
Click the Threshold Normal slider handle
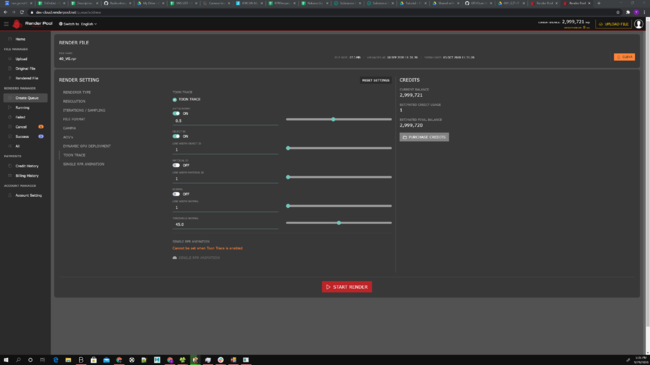pos(339,223)
